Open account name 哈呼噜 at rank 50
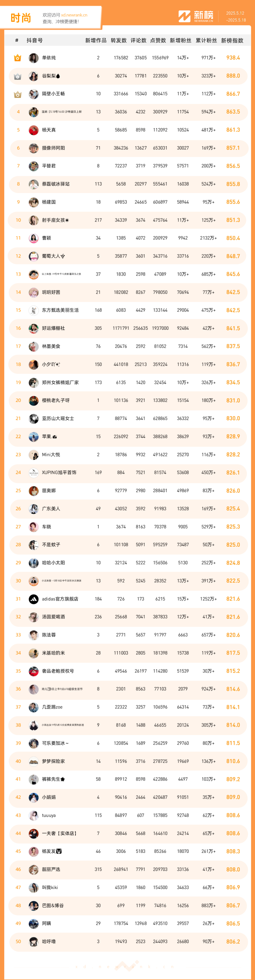This screenshot has width=255, height=980. (49, 942)
